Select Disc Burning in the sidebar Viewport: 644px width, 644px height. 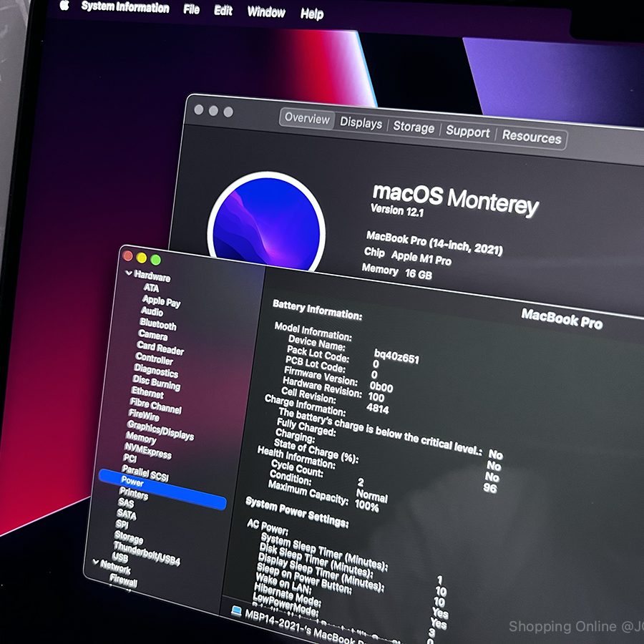[156, 383]
